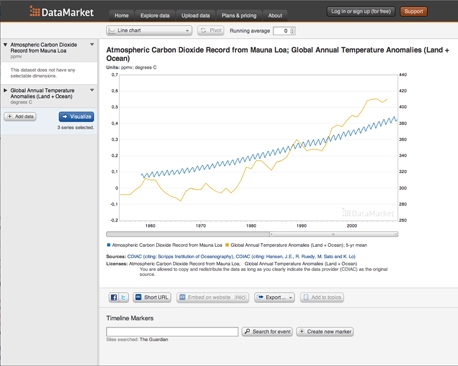Click the Visualize button
This screenshot has height=366, width=458.
pyautogui.click(x=76, y=117)
